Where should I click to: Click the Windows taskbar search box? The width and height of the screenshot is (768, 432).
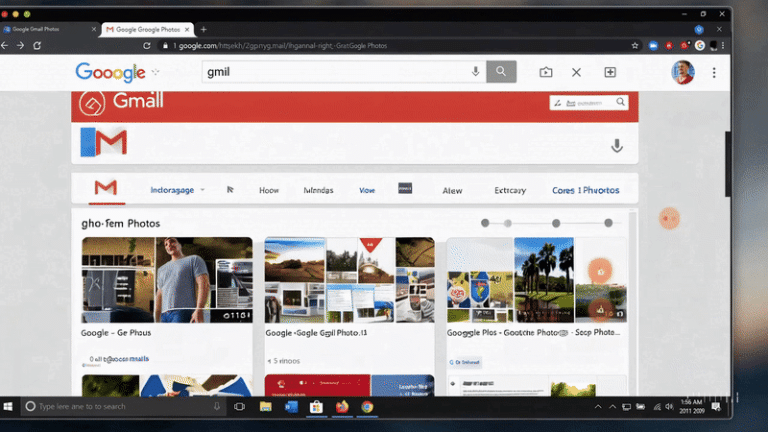pyautogui.click(x=122, y=407)
